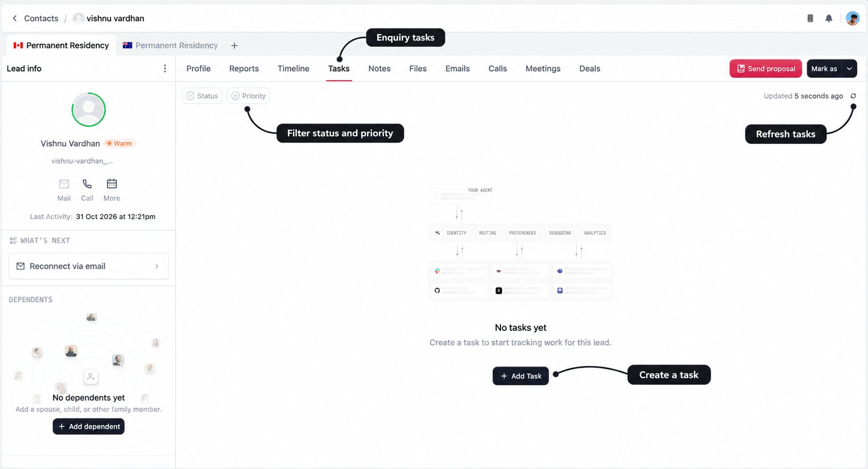Open the Notes tab

[379, 69]
